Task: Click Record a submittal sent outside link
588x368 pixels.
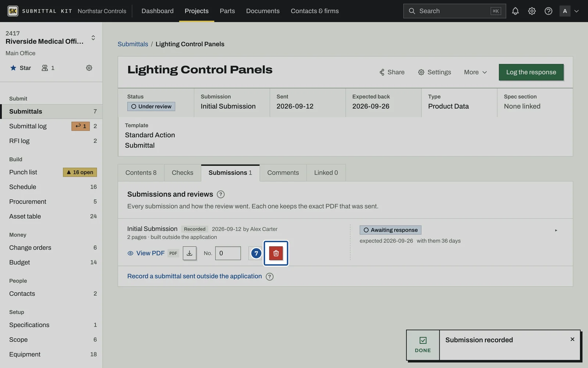Action: pos(194,276)
